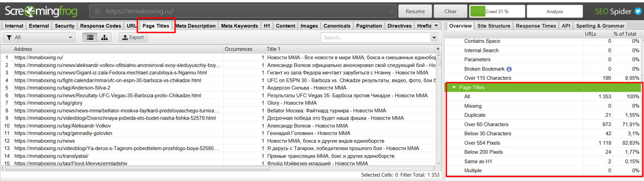Viewport: 644px width, 181px height.
Task: Show more tabs via overflow arrow
Action: (436, 26)
